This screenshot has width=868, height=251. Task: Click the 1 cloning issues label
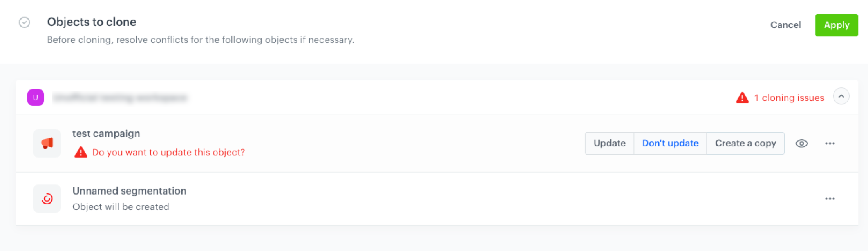pyautogui.click(x=789, y=98)
